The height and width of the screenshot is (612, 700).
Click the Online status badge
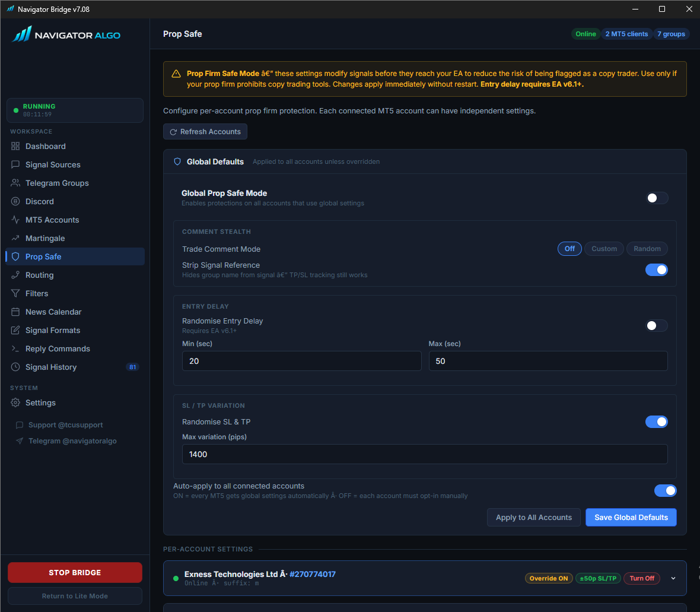(x=586, y=34)
